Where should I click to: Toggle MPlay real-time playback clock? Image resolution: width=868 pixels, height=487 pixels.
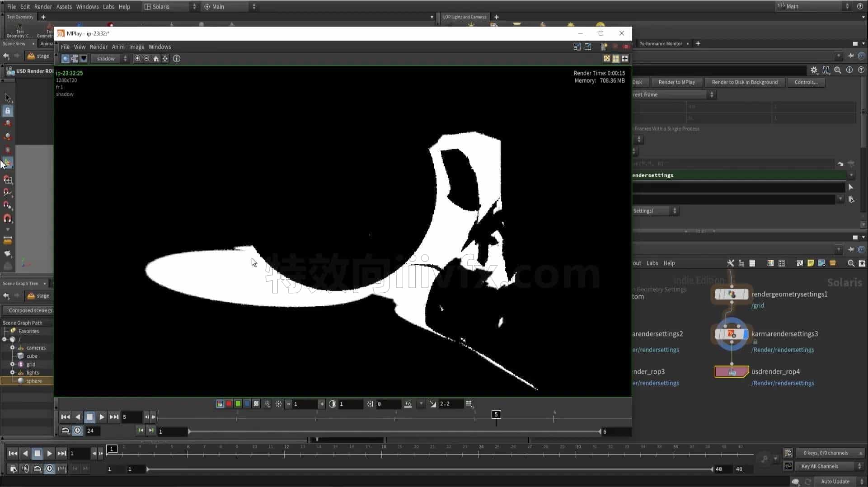click(78, 431)
